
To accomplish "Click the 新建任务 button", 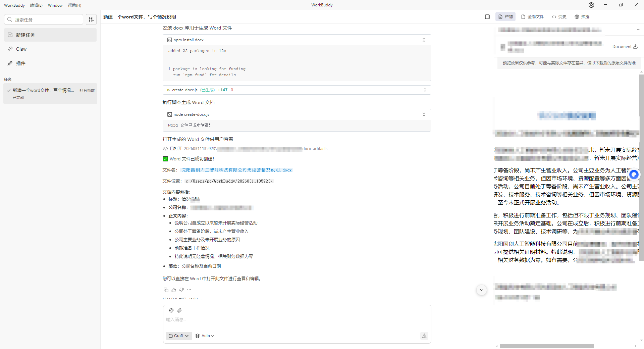I will 50,35.
